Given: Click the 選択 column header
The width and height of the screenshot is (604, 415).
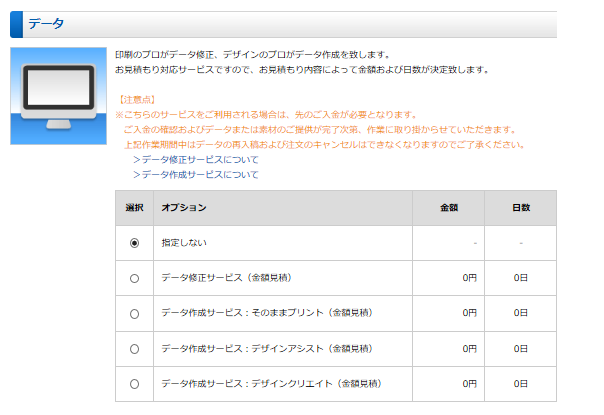Looking at the screenshot, I should (x=134, y=208).
